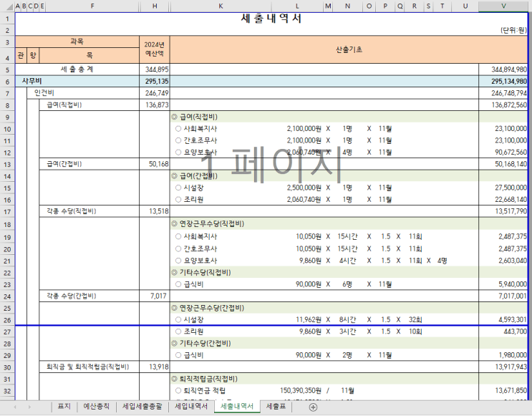Click the 32회 count cell
Image resolution: width=532 pixels, height=416 pixels.
click(415, 319)
